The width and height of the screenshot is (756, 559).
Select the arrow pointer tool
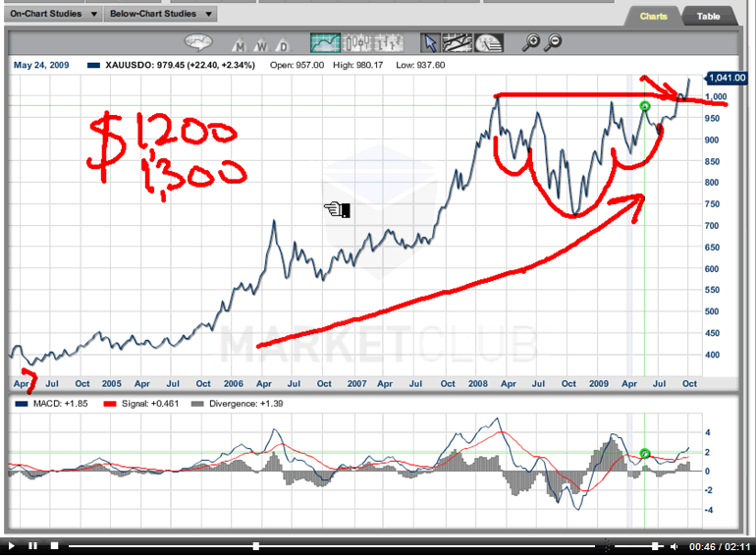pos(430,43)
